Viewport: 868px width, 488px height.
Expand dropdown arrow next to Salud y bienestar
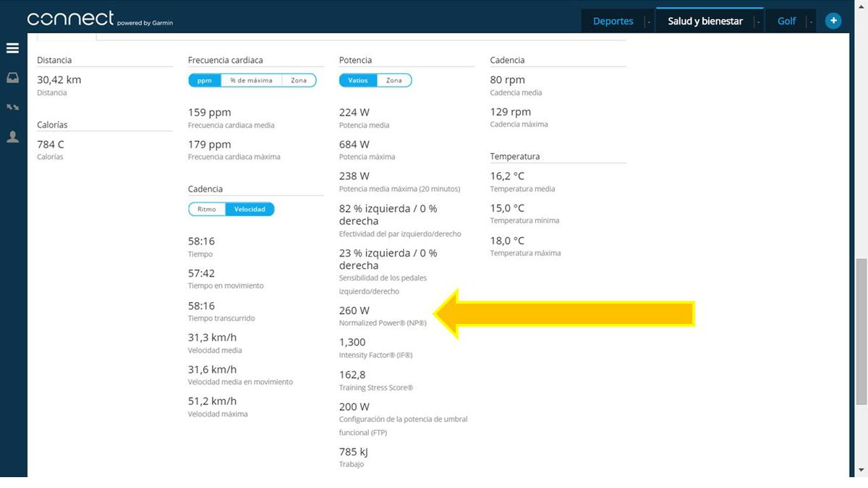coord(757,22)
